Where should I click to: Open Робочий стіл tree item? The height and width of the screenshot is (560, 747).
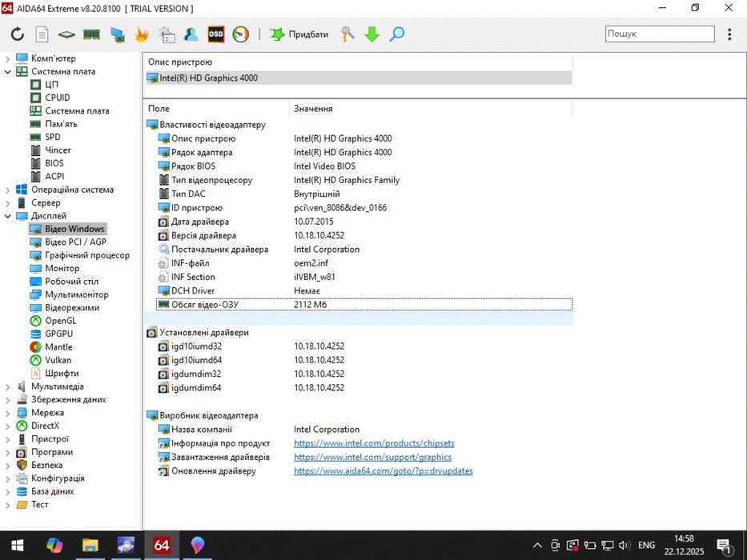pyautogui.click(x=71, y=282)
